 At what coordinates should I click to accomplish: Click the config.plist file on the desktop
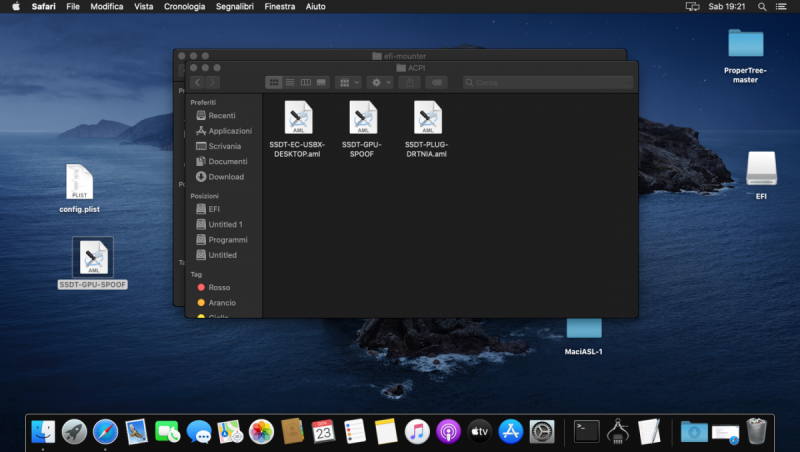coord(79,183)
